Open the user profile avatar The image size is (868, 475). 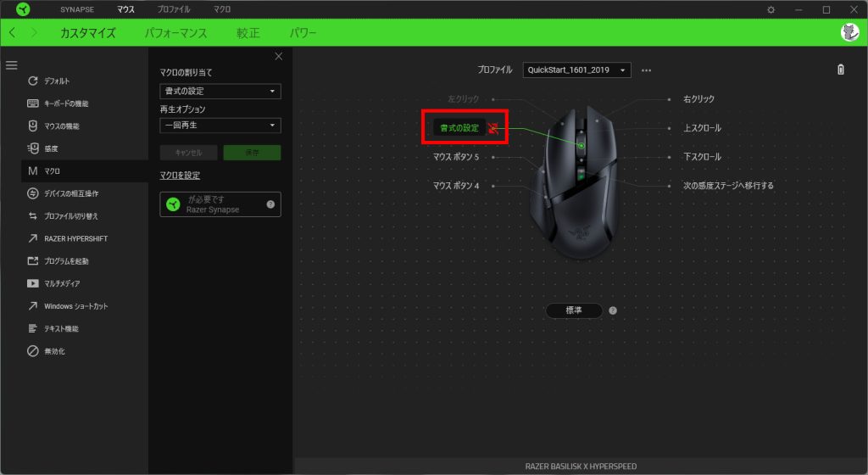[x=849, y=32]
